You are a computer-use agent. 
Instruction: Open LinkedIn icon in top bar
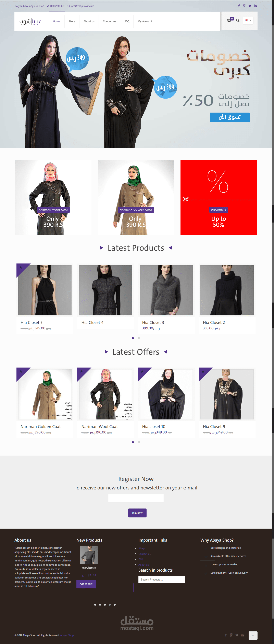click(255, 6)
